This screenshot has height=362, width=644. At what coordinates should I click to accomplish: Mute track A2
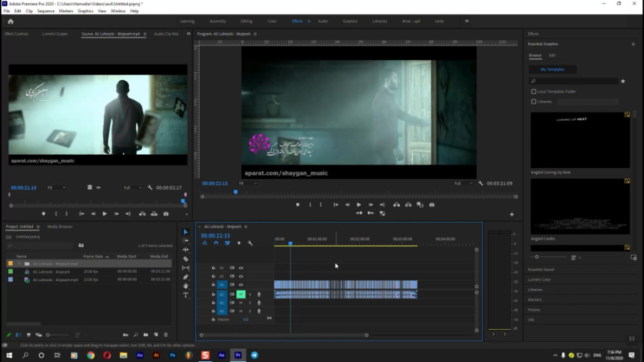point(241,303)
